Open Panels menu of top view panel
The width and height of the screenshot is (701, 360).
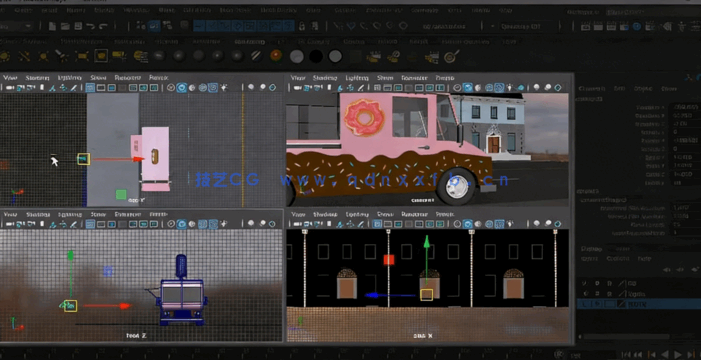(158, 78)
